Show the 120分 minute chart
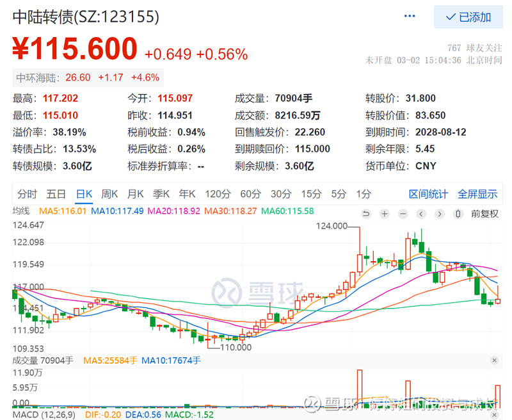Screen dimensions: 512x420 (218, 194)
